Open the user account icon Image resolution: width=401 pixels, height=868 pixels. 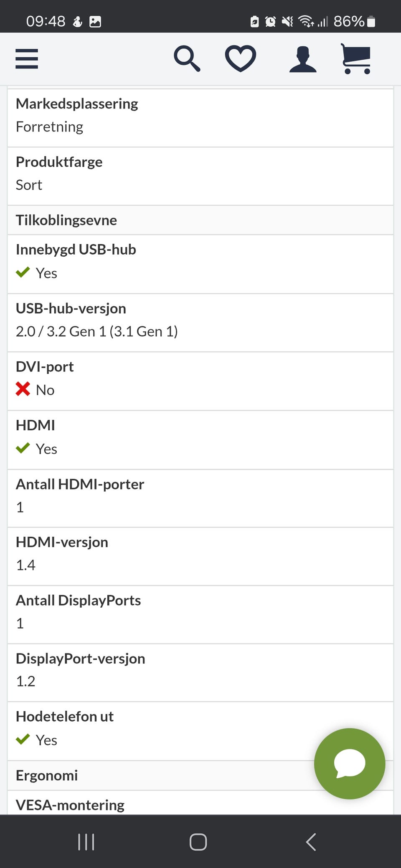click(x=303, y=59)
